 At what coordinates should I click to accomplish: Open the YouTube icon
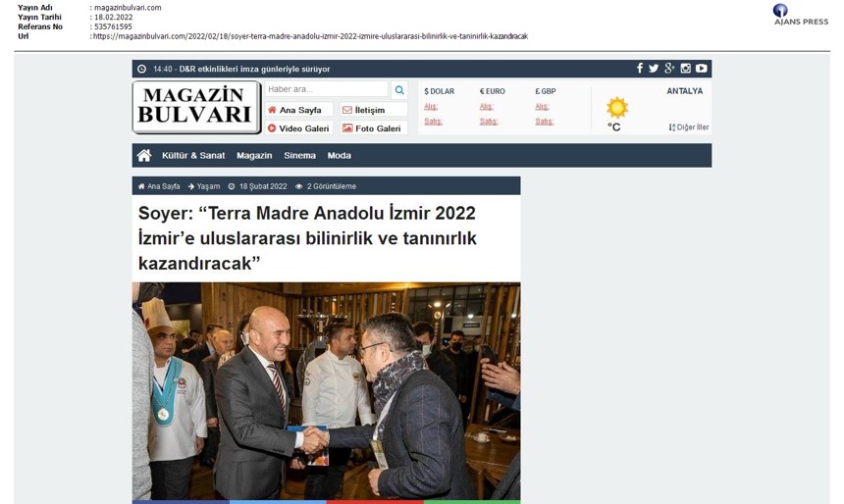click(701, 69)
